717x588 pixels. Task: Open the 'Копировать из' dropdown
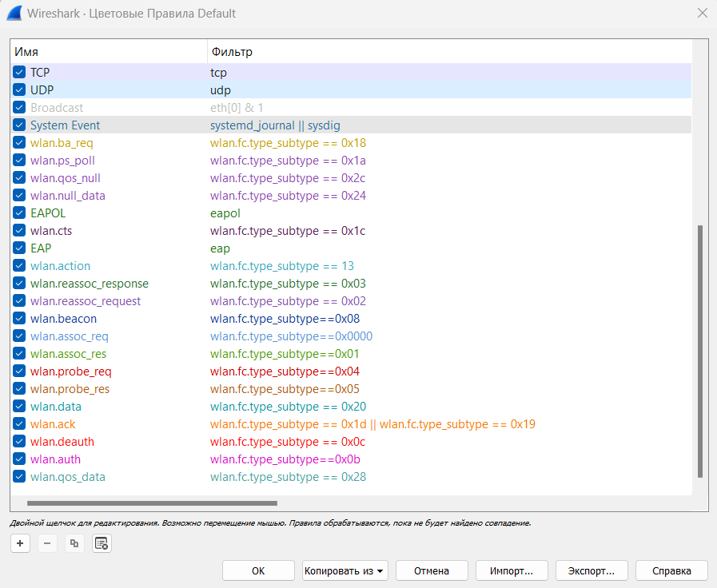tap(345, 570)
